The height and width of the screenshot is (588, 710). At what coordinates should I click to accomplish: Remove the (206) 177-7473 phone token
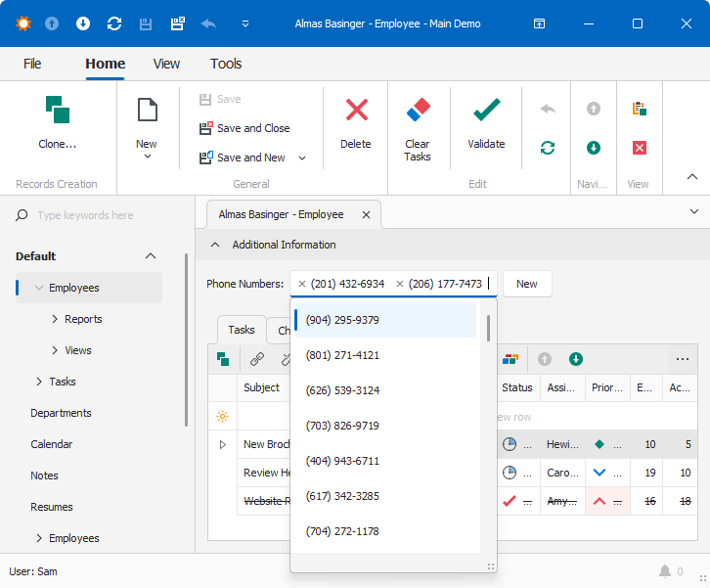[x=400, y=284]
